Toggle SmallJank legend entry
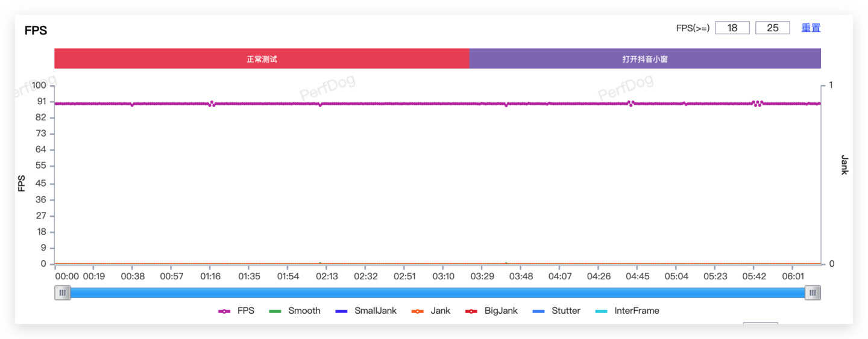Viewport: 868px width, 339px height. pyautogui.click(x=366, y=311)
